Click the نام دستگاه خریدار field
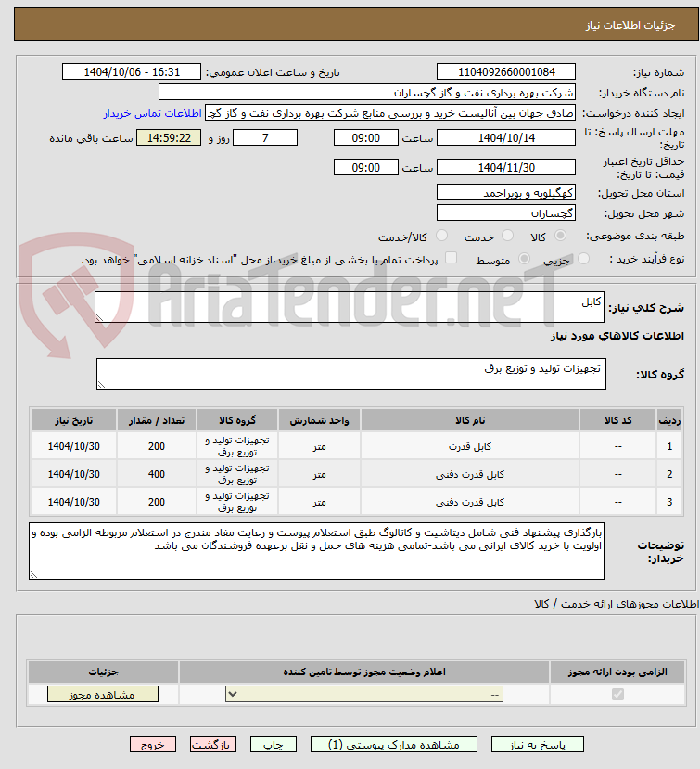 (x=366, y=93)
